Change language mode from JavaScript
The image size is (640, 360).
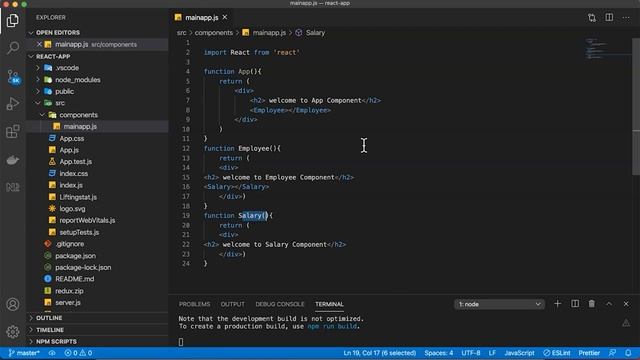pyautogui.click(x=519, y=353)
